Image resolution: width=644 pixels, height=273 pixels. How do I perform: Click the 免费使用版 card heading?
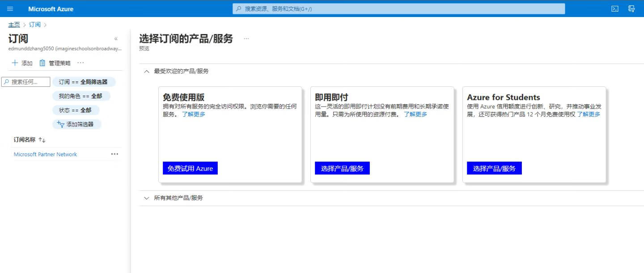(184, 97)
